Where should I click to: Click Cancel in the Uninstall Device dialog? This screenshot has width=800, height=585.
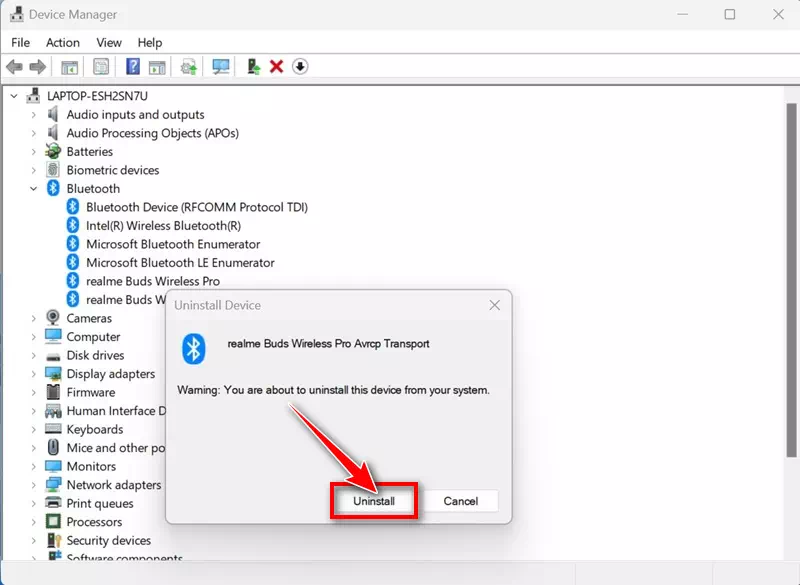tap(461, 501)
